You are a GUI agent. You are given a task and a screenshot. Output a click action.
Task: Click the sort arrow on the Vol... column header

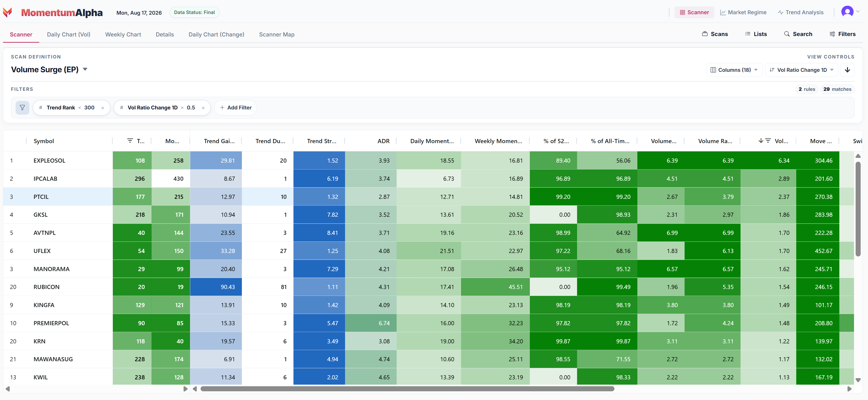[760, 141]
